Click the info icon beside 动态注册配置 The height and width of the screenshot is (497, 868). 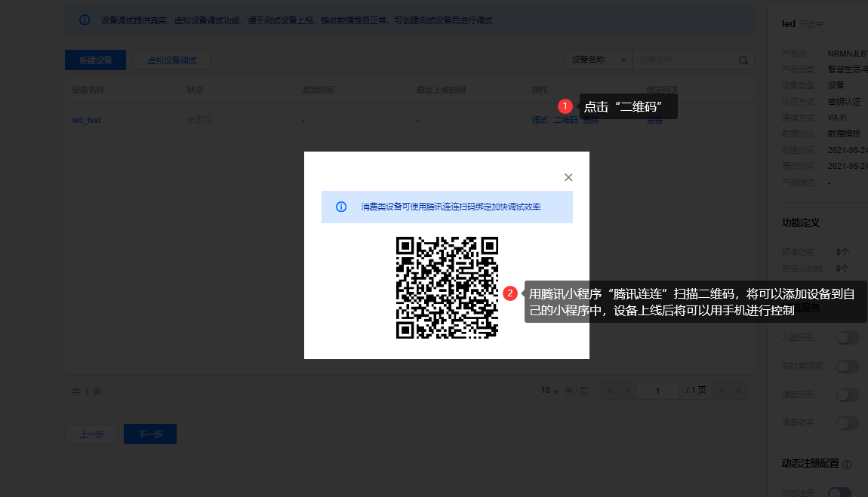pyautogui.click(x=847, y=465)
